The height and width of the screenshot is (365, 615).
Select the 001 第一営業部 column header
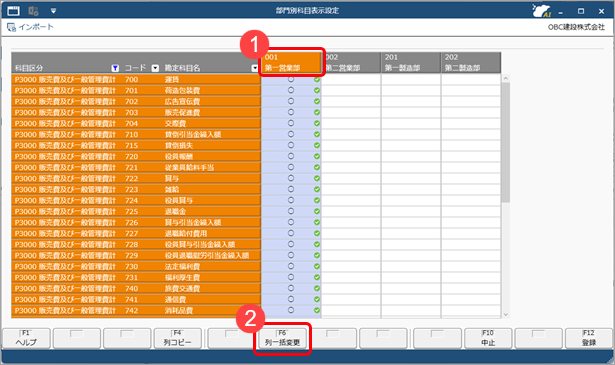(x=291, y=63)
